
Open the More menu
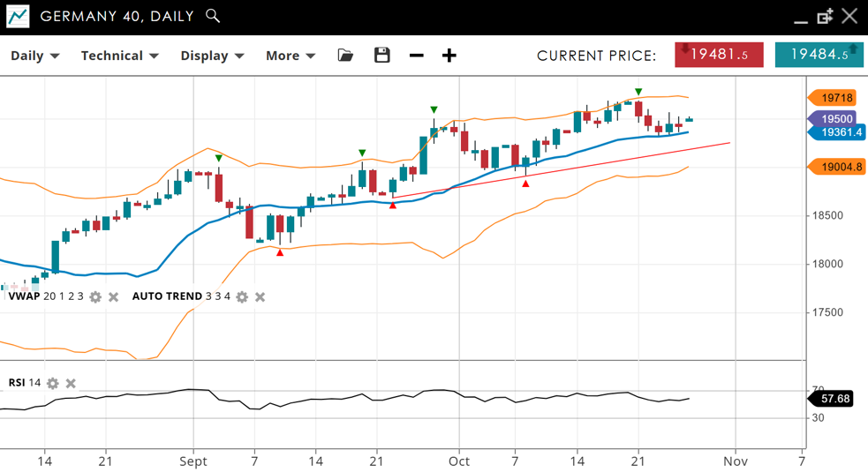(291, 56)
